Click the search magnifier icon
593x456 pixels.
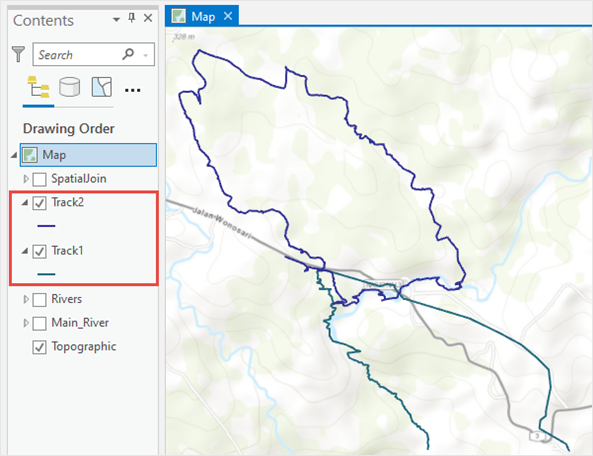click(x=129, y=54)
